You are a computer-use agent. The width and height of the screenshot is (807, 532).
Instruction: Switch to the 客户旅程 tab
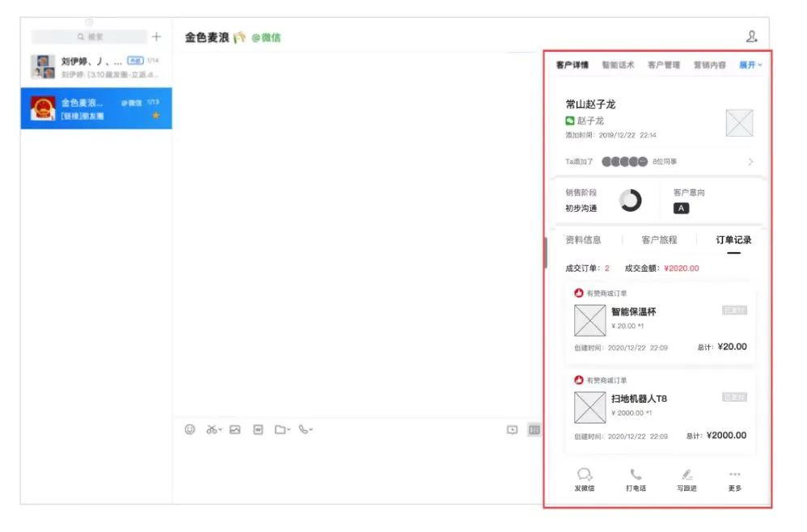pyautogui.click(x=659, y=240)
